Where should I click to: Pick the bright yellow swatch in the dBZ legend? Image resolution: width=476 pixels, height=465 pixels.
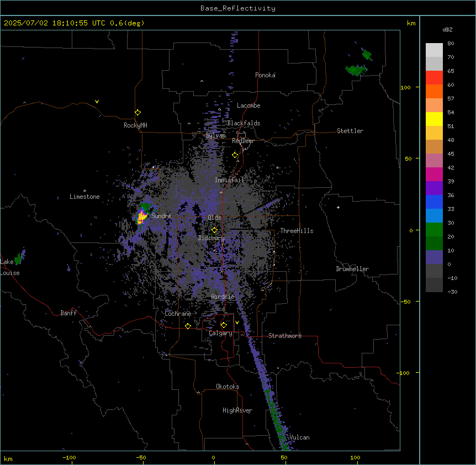434,119
